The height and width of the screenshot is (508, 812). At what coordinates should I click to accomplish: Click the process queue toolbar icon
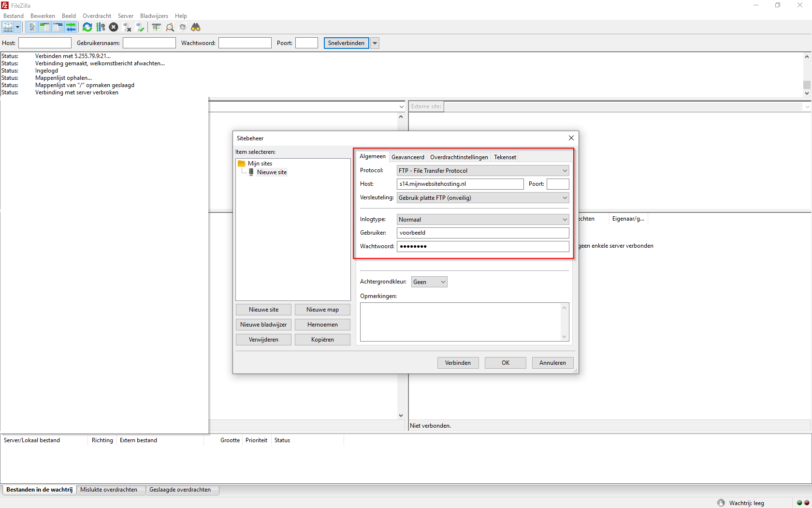tap(101, 27)
